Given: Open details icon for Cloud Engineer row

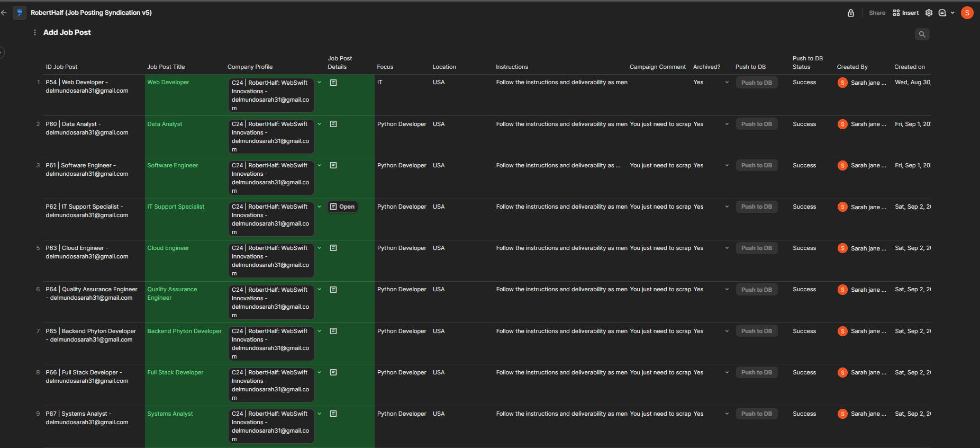Looking at the screenshot, I should pos(333,248).
